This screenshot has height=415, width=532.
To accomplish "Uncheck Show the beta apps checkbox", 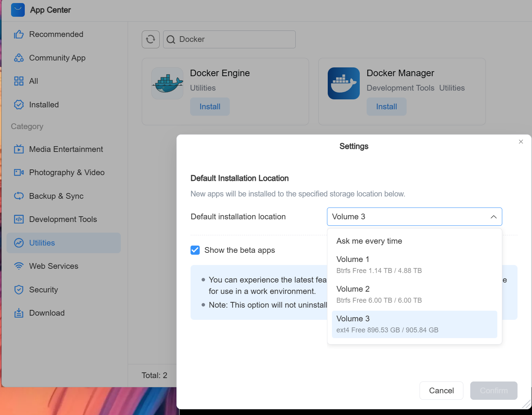I will point(195,250).
